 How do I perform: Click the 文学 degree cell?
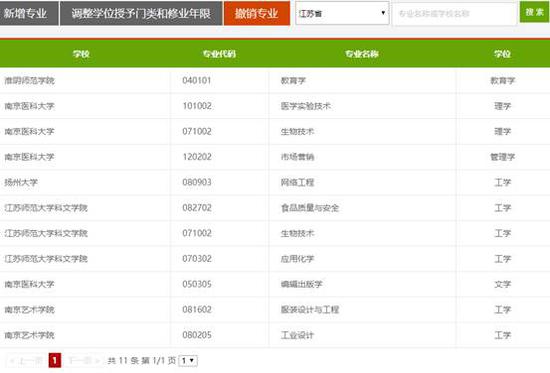[x=502, y=284]
